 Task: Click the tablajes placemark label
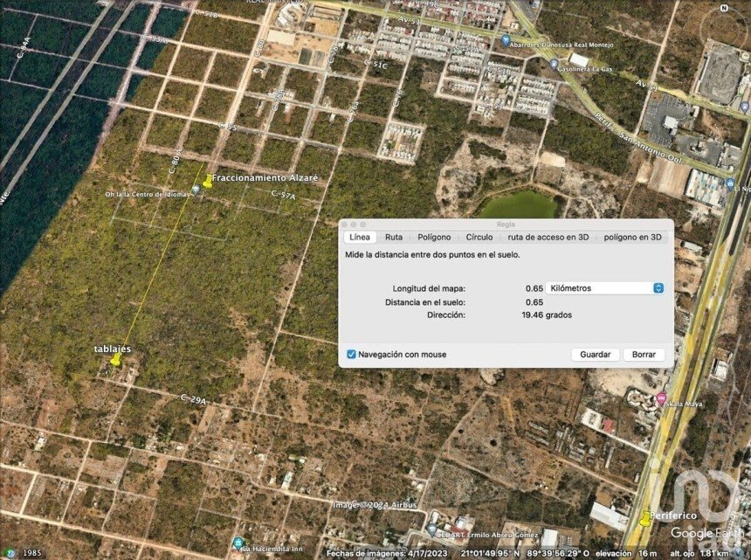pyautogui.click(x=113, y=349)
